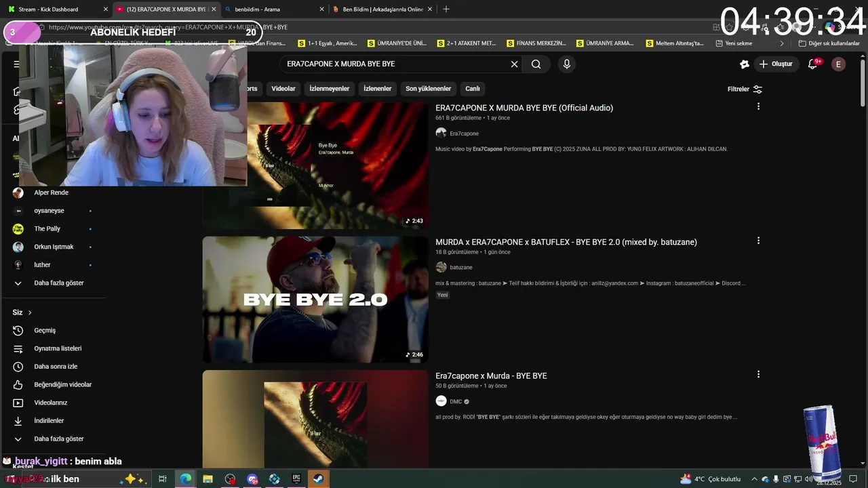Open Epic Games launcher from taskbar
868x488 pixels.
296,479
